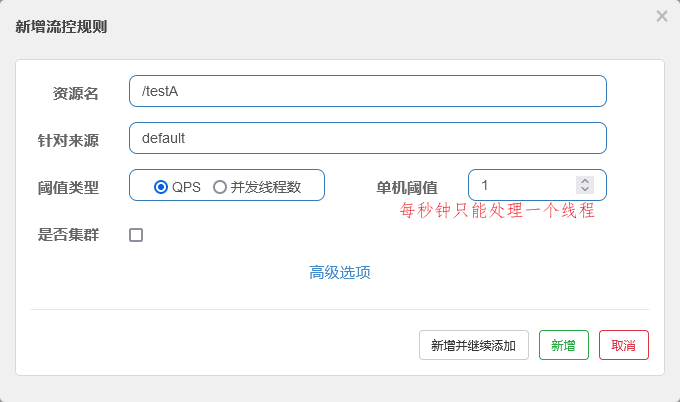Focus the 单机阈值 number field
Screen dimensions: 680x402
click(522, 185)
